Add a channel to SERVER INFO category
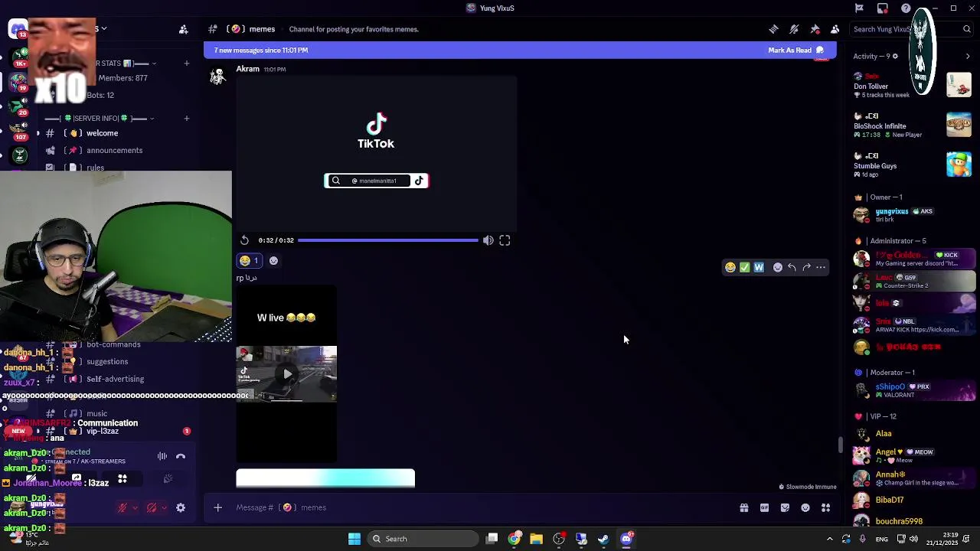 point(186,119)
